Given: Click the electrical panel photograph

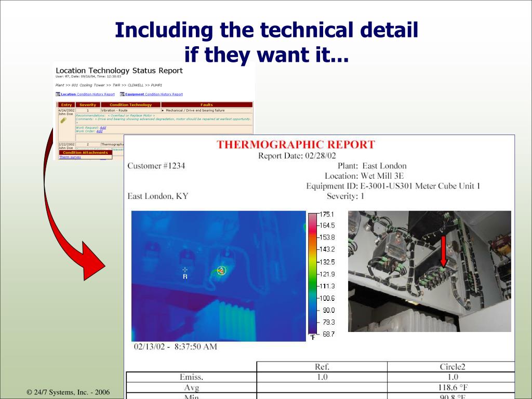Looking at the screenshot, I should [x=430, y=271].
